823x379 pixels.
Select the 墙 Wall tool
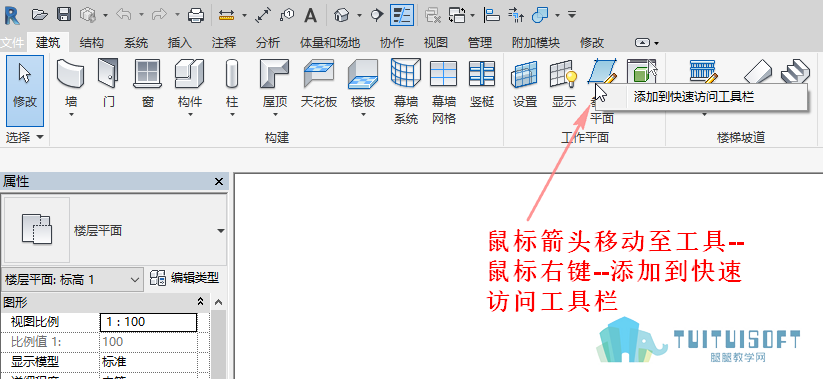click(x=70, y=88)
